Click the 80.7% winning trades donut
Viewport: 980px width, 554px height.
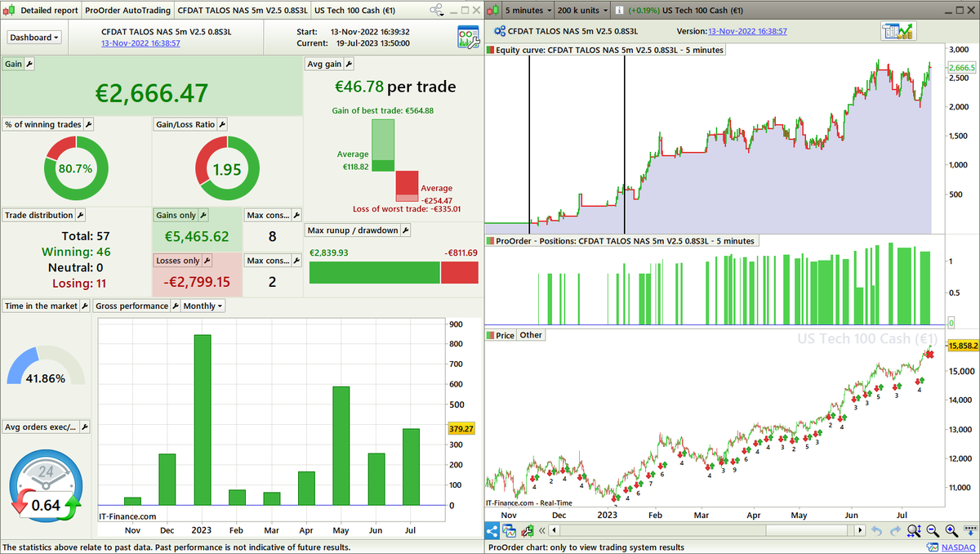click(x=75, y=168)
